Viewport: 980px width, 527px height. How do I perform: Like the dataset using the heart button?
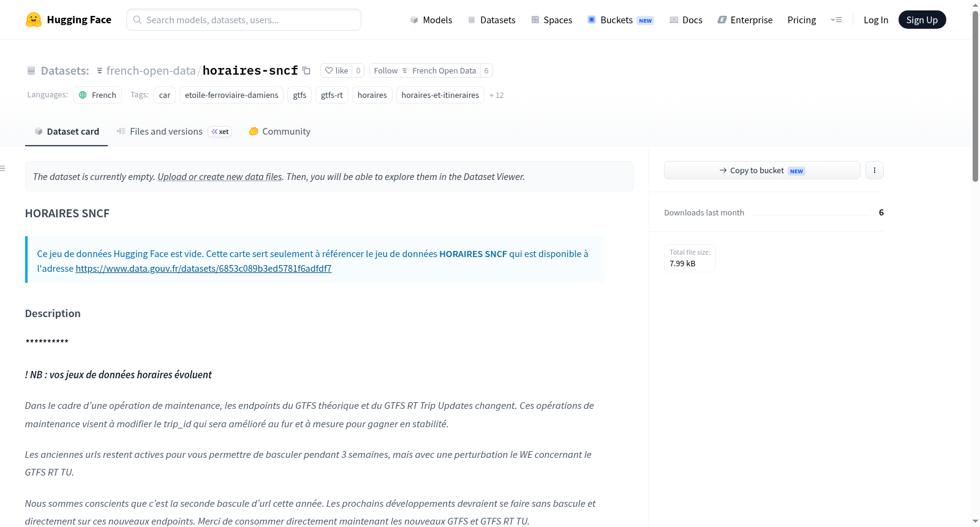pos(336,71)
